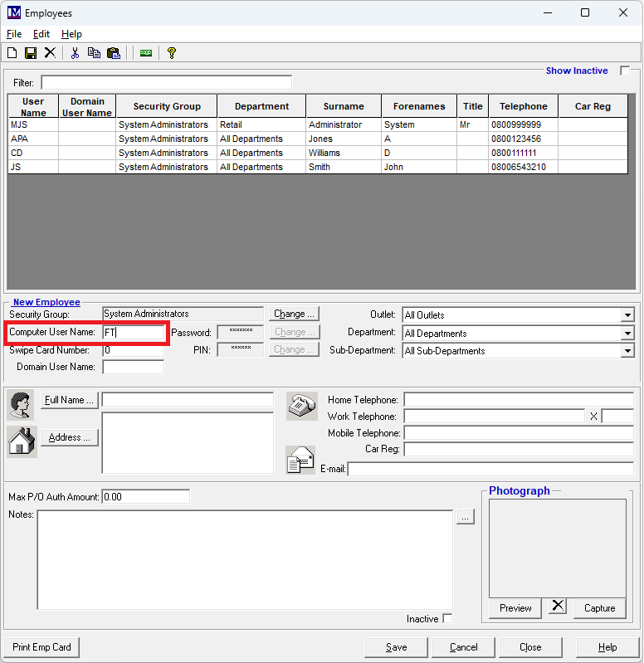This screenshot has width=644, height=663.
Task: Expand the Outlet dropdown
Action: (x=627, y=315)
